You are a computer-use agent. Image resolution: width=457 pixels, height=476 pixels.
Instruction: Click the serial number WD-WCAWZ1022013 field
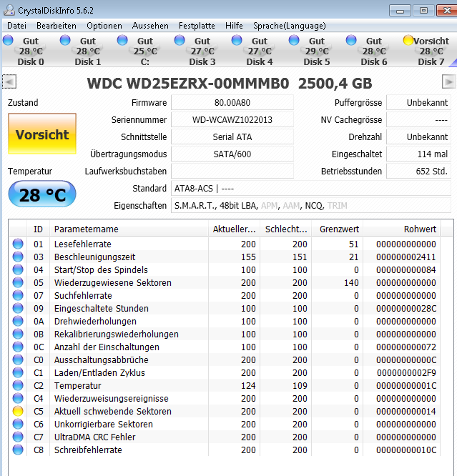click(232, 119)
